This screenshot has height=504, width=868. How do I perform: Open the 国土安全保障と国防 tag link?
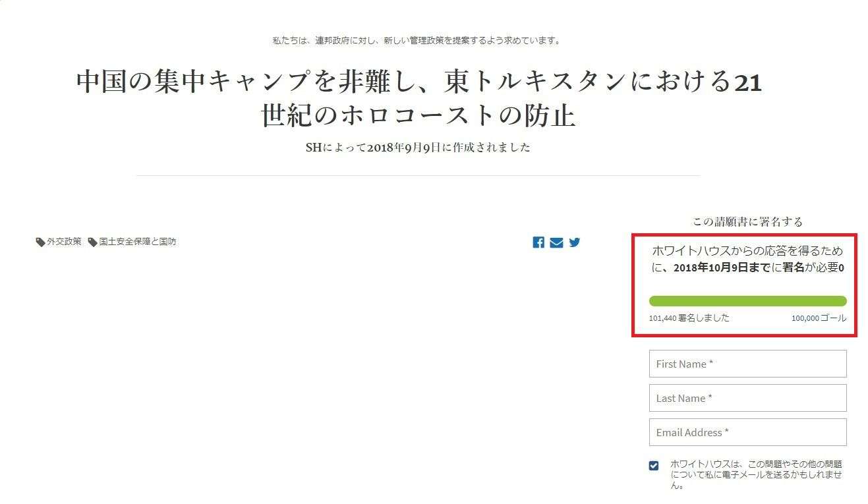137,241
